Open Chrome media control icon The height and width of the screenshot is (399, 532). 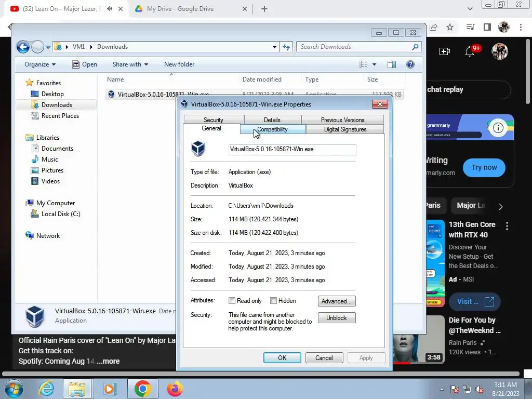(470, 27)
